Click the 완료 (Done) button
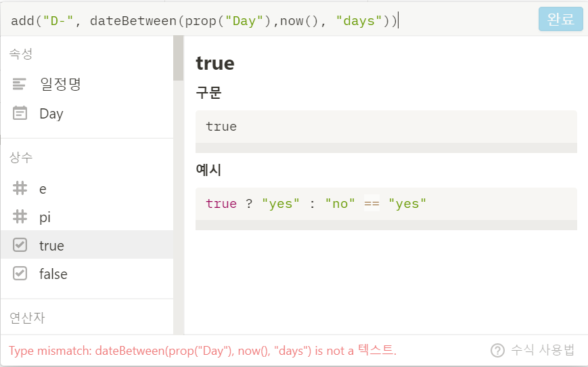The image size is (588, 367). coord(560,19)
